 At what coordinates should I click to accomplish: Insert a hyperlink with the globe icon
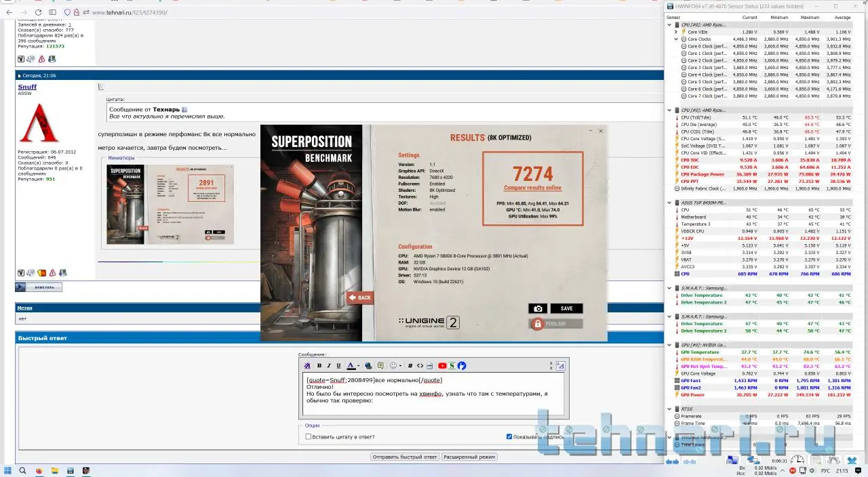[x=368, y=366]
